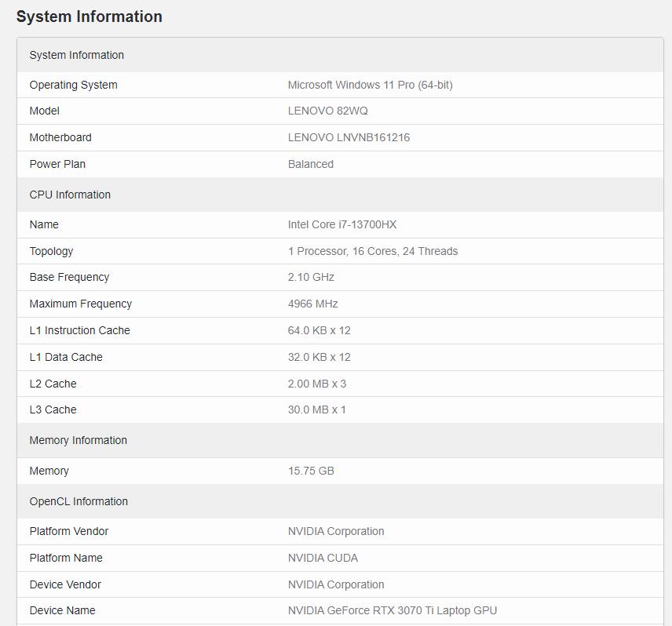Select the LENOVO LNVNB161216 motherboard value
The width and height of the screenshot is (672, 626).
click(349, 137)
